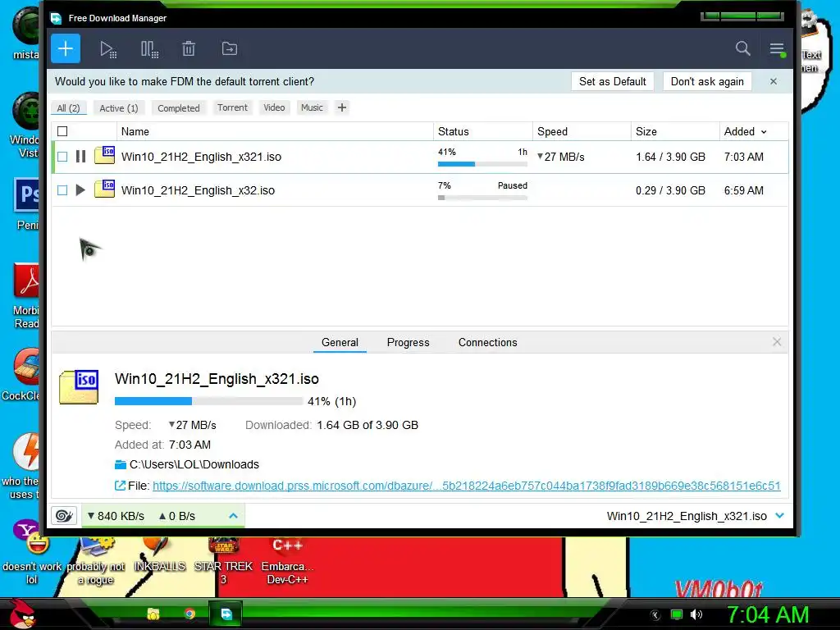This screenshot has width=840, height=630.
Task: Click the Don't ask again button
Action: click(x=707, y=81)
